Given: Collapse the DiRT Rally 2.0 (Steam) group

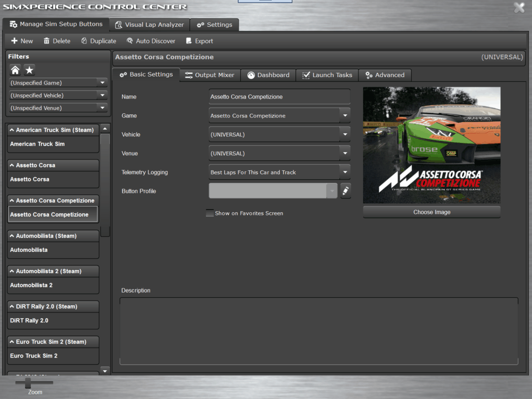Looking at the screenshot, I should tap(12, 307).
